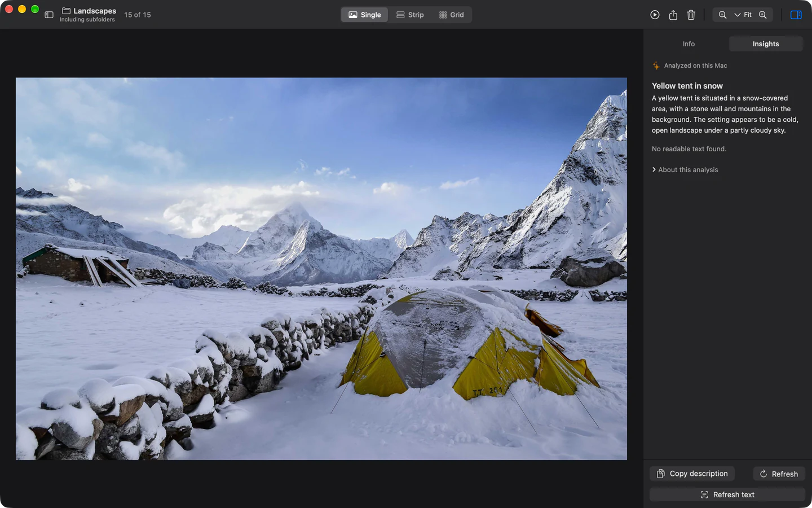Click Copy description button
812x508 pixels.
pos(692,474)
